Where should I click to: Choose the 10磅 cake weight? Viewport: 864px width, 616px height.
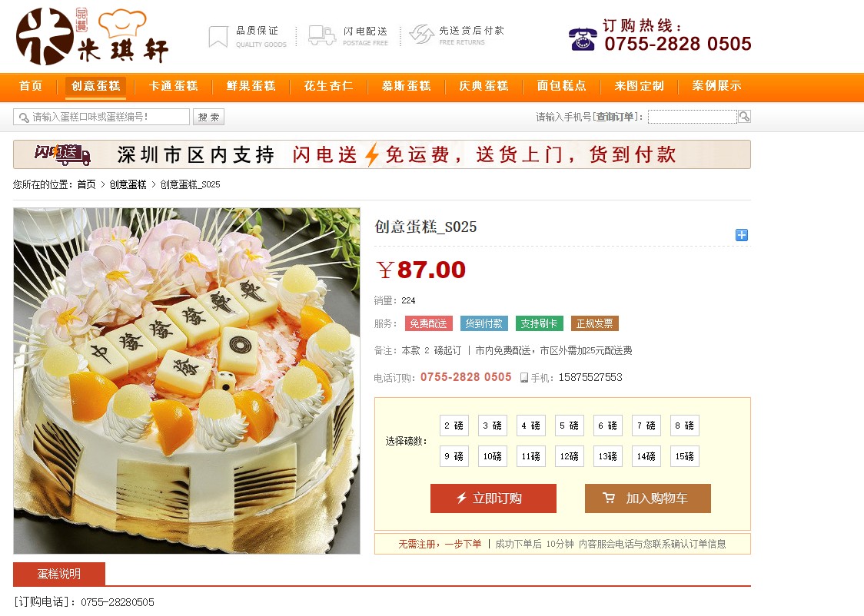(493, 456)
